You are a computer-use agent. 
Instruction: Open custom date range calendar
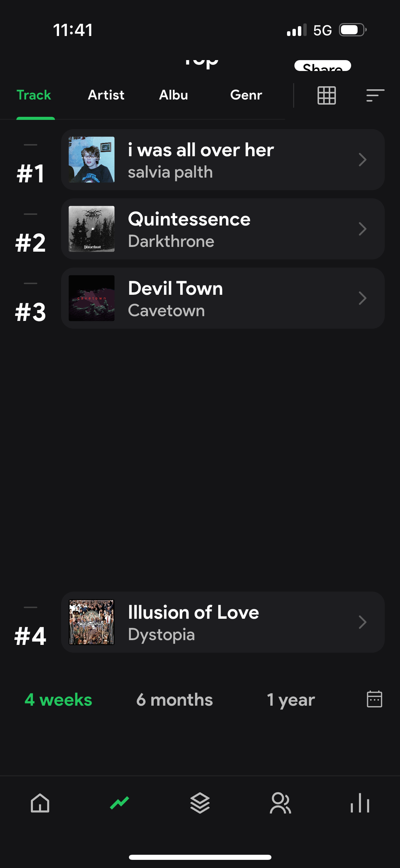[x=374, y=699]
